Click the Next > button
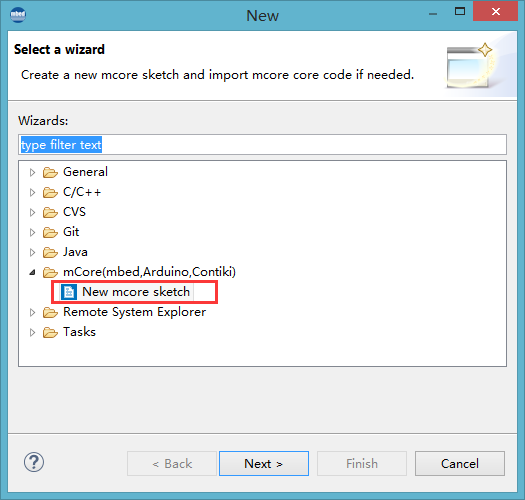Image resolution: width=525 pixels, height=500 pixels. [x=264, y=463]
